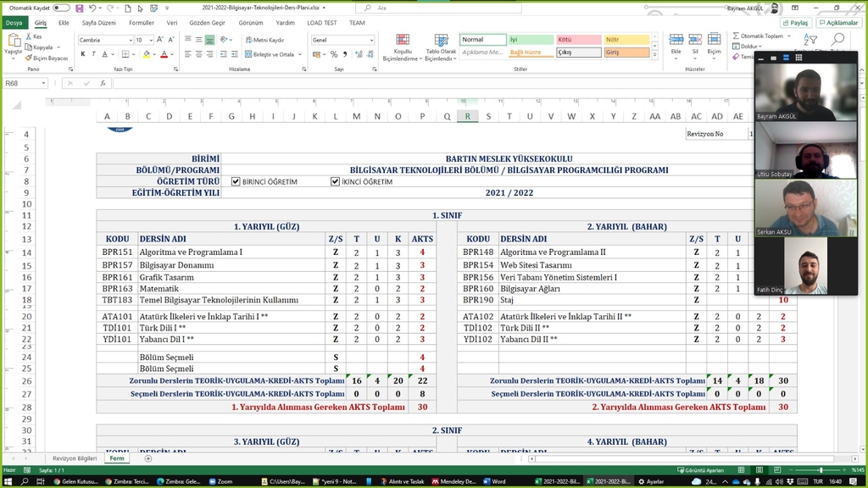Viewport: 868px width, 488px height.
Task: Open Koşullu Biçimlendirme conditional formatting
Action: click(397, 49)
